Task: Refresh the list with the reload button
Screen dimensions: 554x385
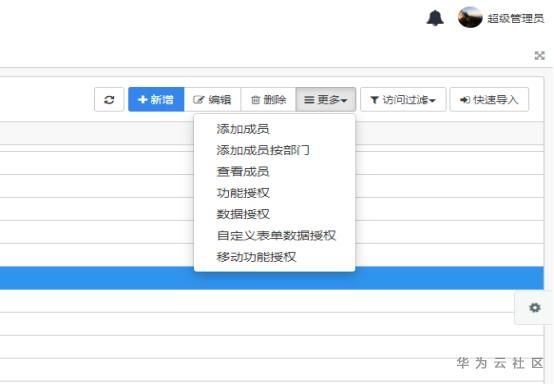Action: (109, 100)
